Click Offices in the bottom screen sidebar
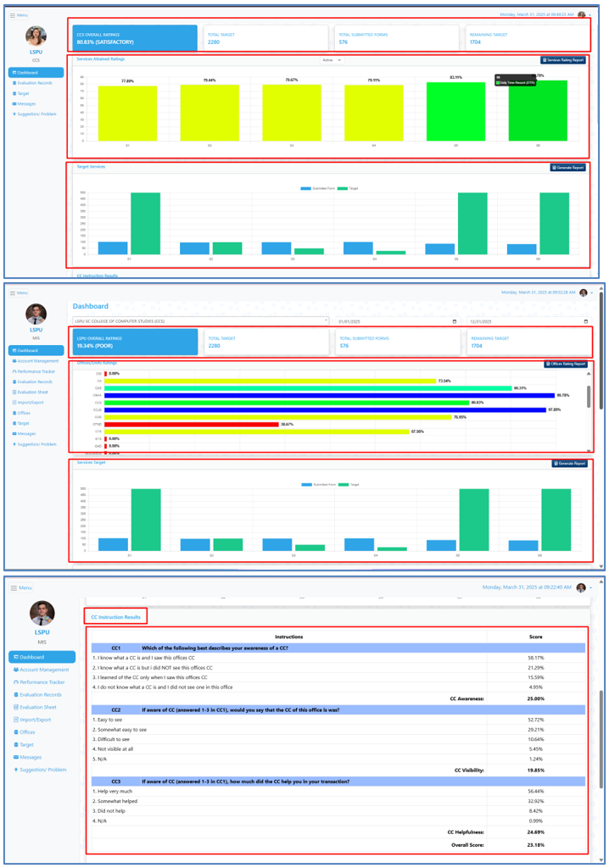The width and height of the screenshot is (609, 868). 27,732
